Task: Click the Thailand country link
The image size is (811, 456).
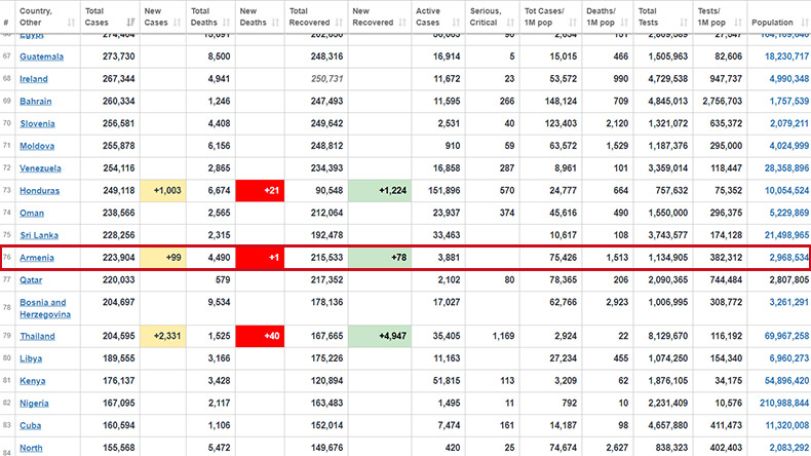Action: (37, 336)
